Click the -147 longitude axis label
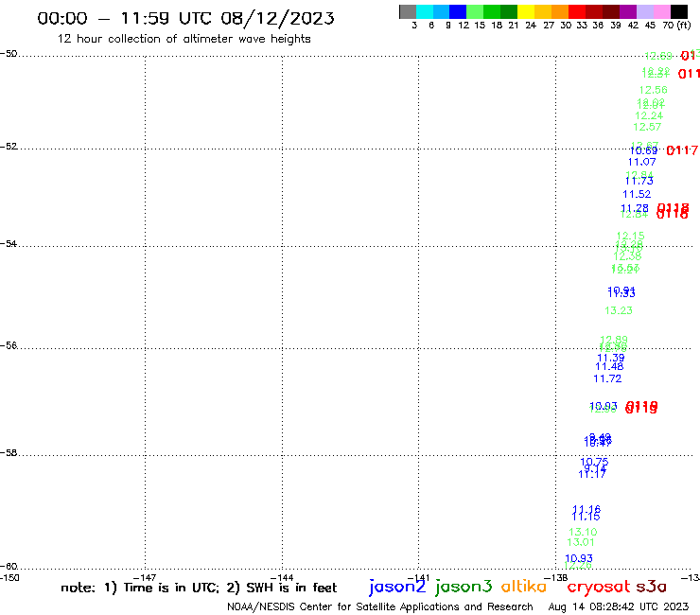The image size is (700, 615). 145,578
